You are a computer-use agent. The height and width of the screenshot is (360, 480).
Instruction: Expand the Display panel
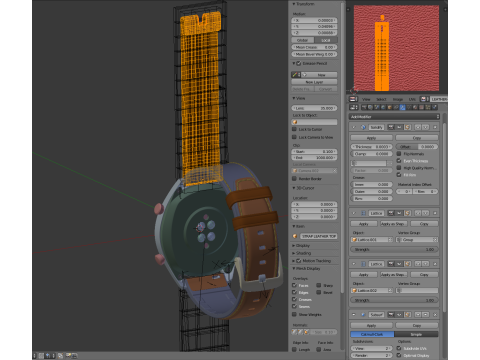pos(302,246)
